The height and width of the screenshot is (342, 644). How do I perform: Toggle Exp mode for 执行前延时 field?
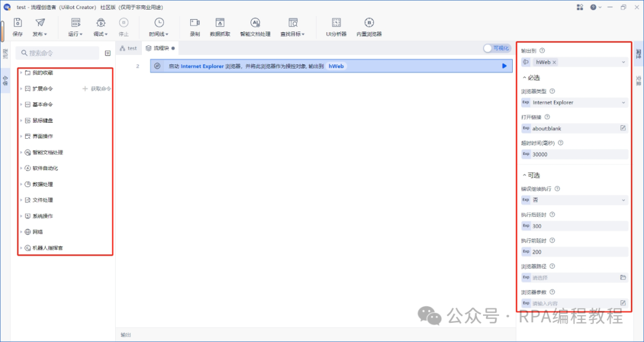[526, 251]
